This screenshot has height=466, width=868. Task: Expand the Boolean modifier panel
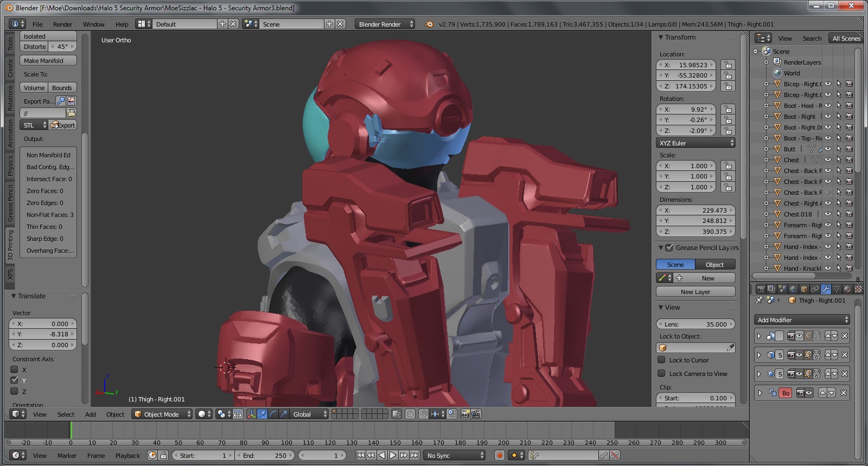(x=759, y=393)
